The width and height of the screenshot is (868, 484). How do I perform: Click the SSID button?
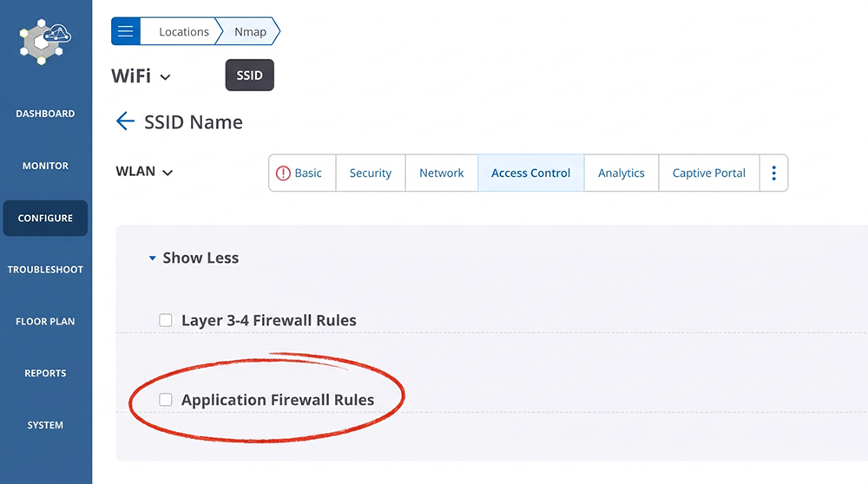pos(250,75)
